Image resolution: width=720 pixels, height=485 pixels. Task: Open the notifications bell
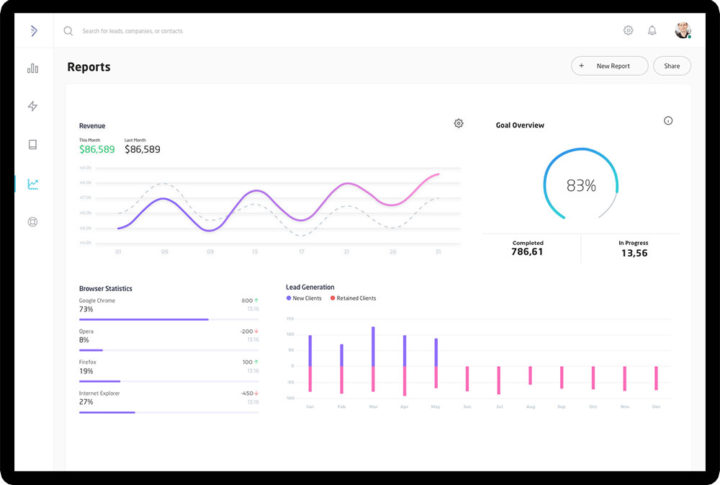tap(652, 31)
